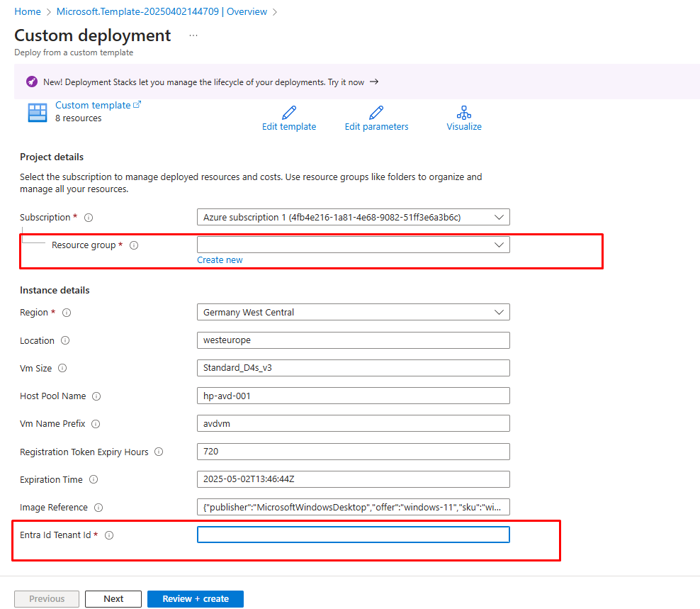
Task: Click the '8 resources' text
Action: click(79, 118)
